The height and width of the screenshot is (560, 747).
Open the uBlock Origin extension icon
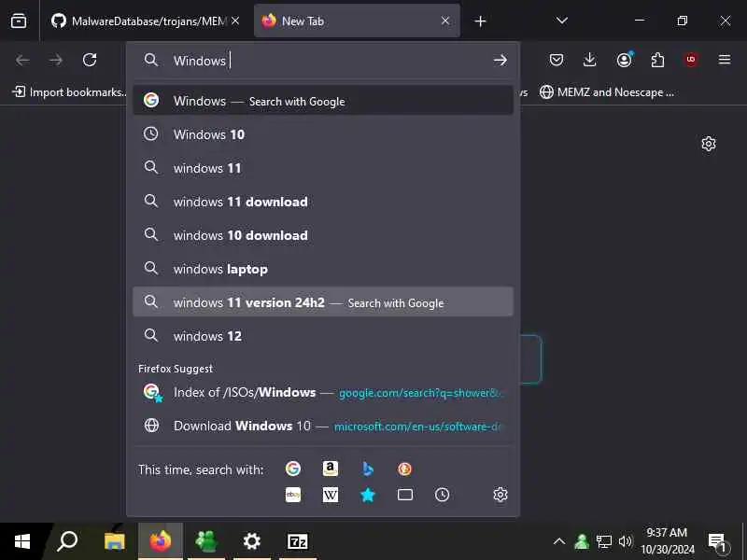point(691,60)
